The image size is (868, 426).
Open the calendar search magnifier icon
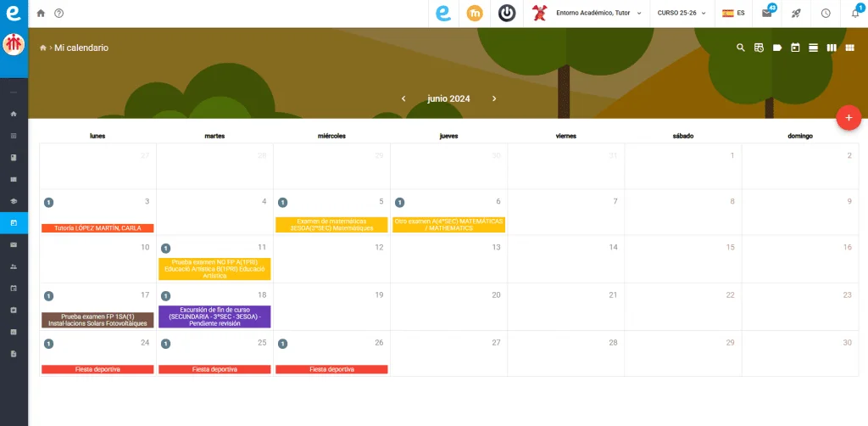pos(741,48)
